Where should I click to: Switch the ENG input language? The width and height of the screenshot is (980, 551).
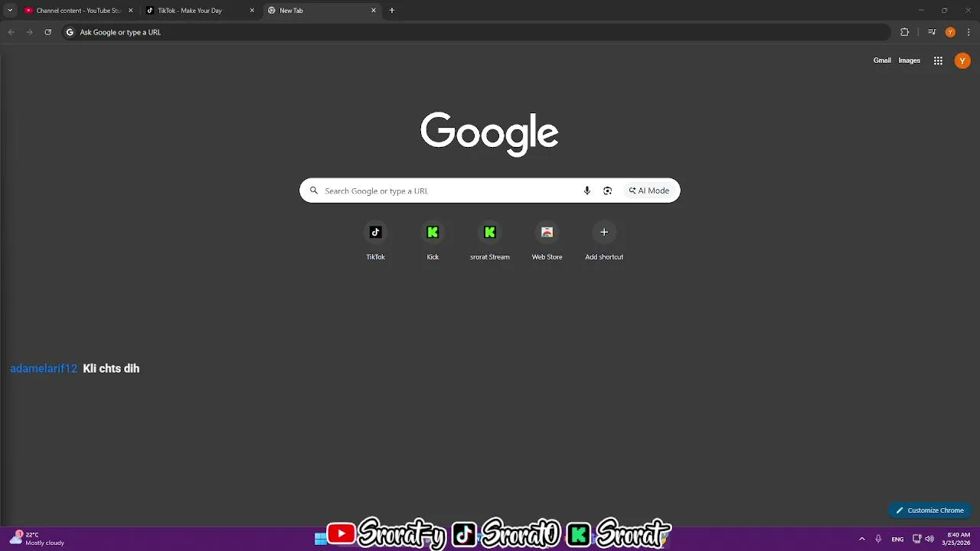[x=897, y=539]
